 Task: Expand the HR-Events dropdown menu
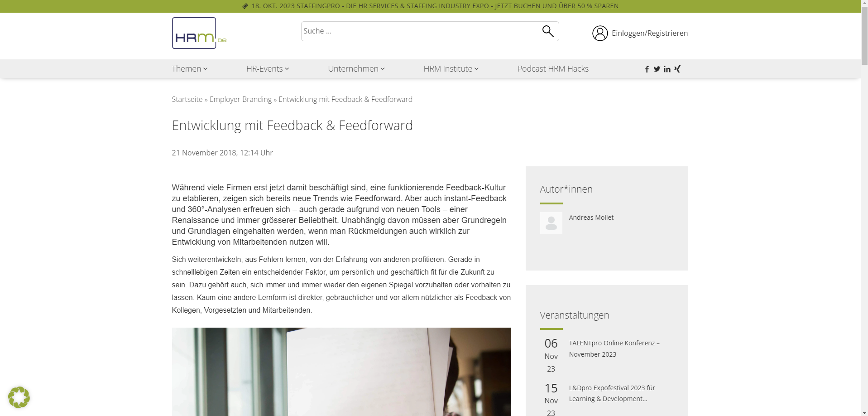[x=268, y=68]
